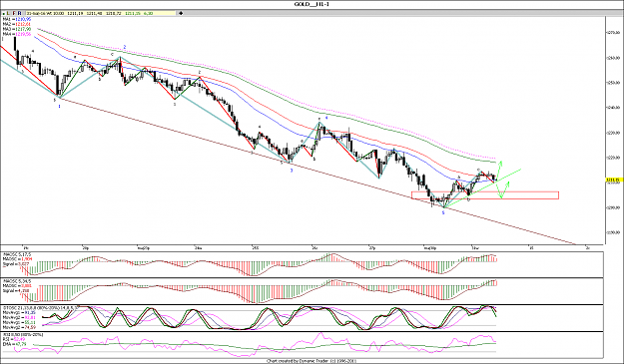Select the RSI magenta value readout
Viewport: 624px width, 364px height.
click(19, 339)
